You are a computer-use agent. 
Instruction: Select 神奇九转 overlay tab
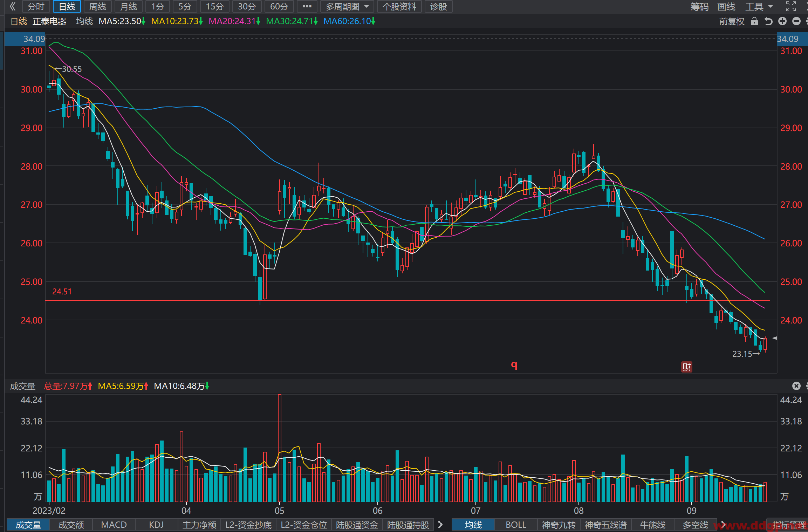point(559,525)
